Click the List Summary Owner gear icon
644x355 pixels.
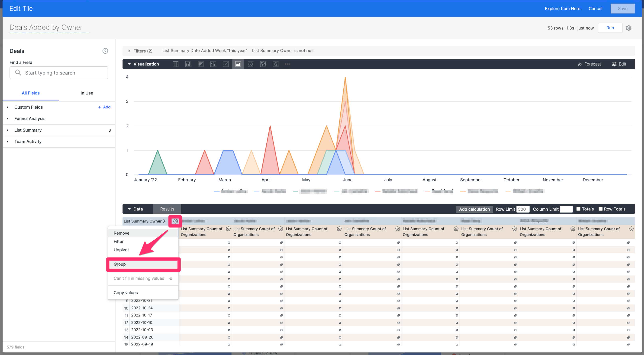pyautogui.click(x=176, y=221)
